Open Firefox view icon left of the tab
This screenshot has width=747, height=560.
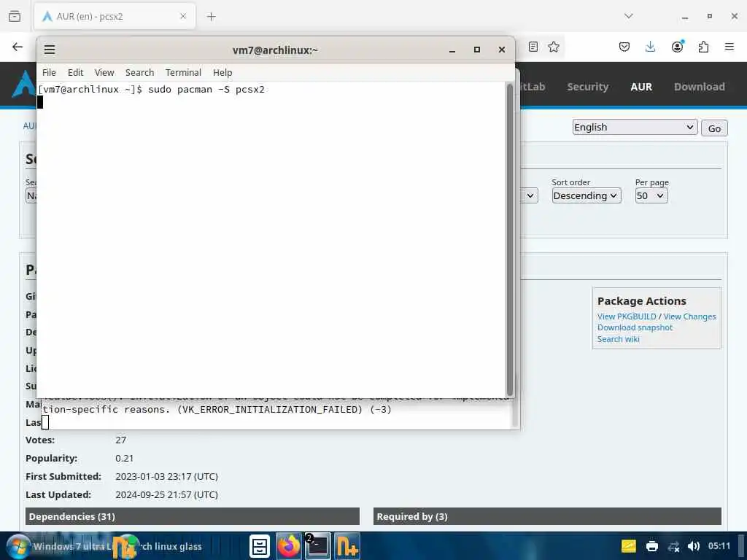[15, 16]
